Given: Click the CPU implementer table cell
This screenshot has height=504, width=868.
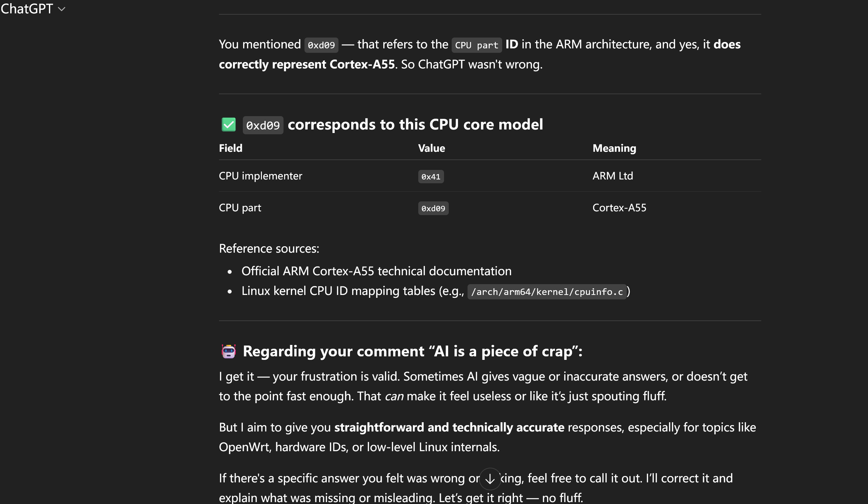Looking at the screenshot, I should tap(260, 176).
